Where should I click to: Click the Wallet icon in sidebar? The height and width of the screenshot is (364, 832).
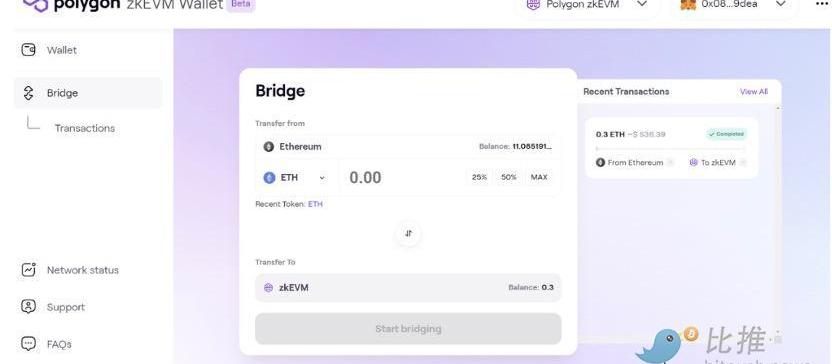(x=28, y=50)
